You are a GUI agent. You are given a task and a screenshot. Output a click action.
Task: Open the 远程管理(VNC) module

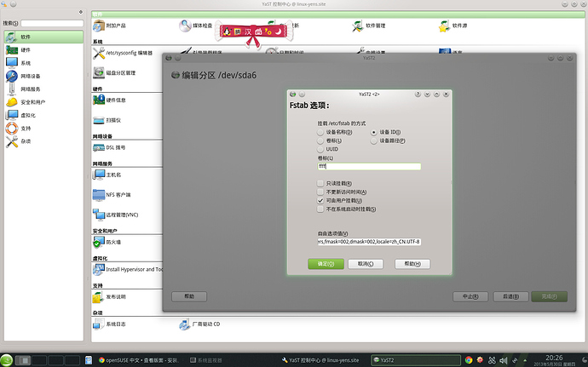(x=116, y=215)
